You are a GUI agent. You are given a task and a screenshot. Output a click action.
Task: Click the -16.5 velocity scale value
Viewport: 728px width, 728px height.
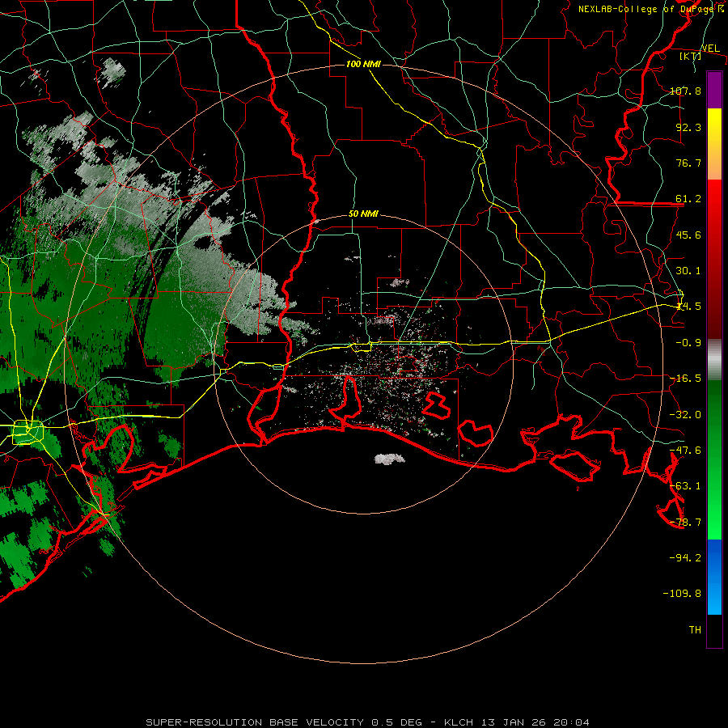click(686, 379)
